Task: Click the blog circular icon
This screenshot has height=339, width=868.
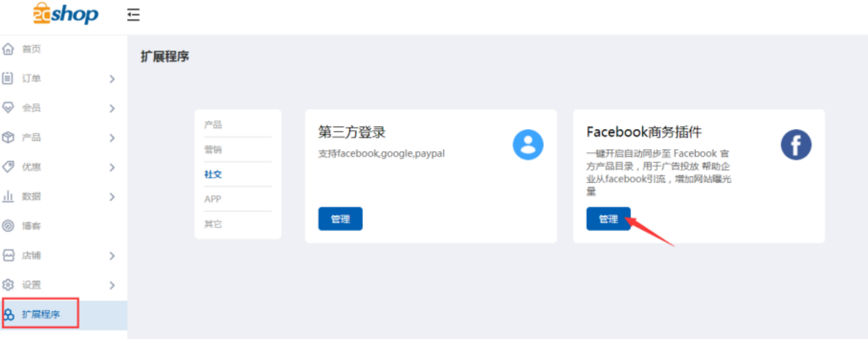Action: [x=8, y=226]
